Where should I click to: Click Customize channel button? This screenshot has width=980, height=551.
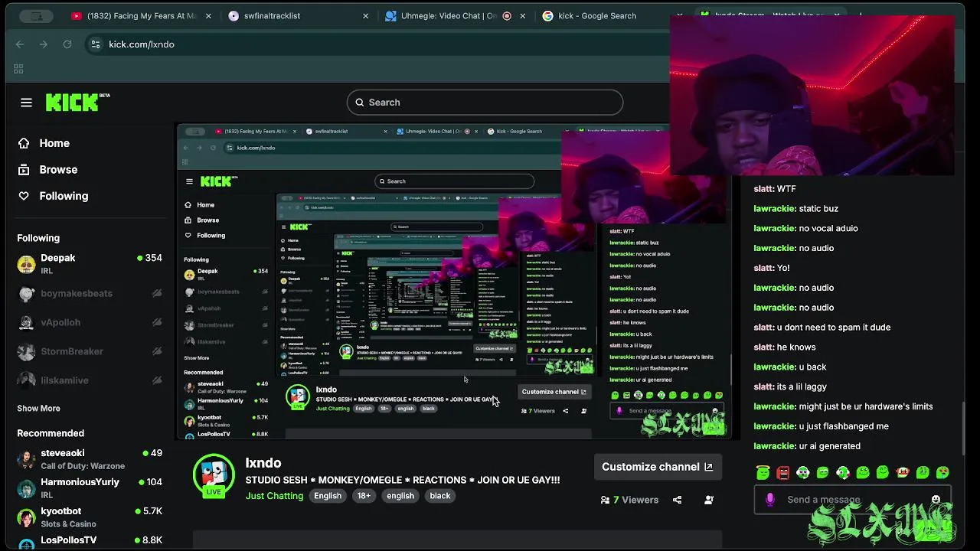point(657,467)
